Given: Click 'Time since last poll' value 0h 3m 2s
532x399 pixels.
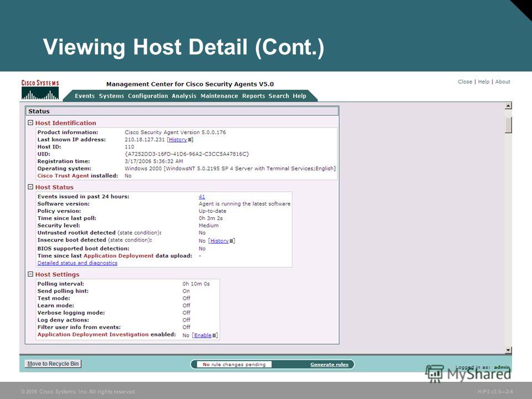Looking at the screenshot, I should [211, 218].
